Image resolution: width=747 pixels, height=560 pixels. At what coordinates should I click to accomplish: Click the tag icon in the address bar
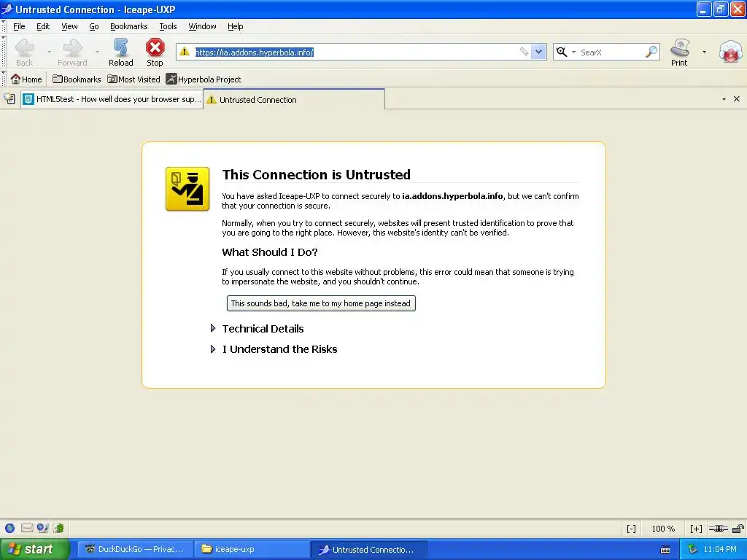tap(524, 52)
